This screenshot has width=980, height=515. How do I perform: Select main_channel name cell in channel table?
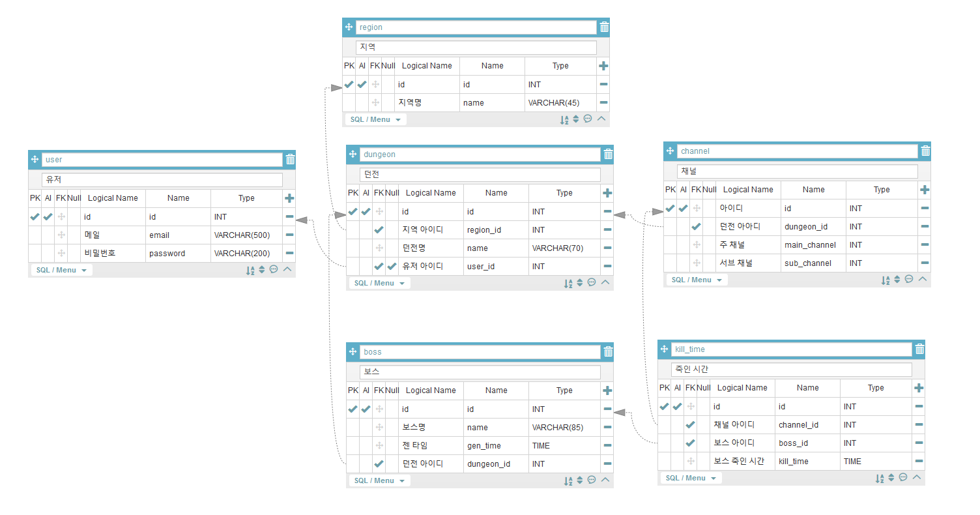813,244
